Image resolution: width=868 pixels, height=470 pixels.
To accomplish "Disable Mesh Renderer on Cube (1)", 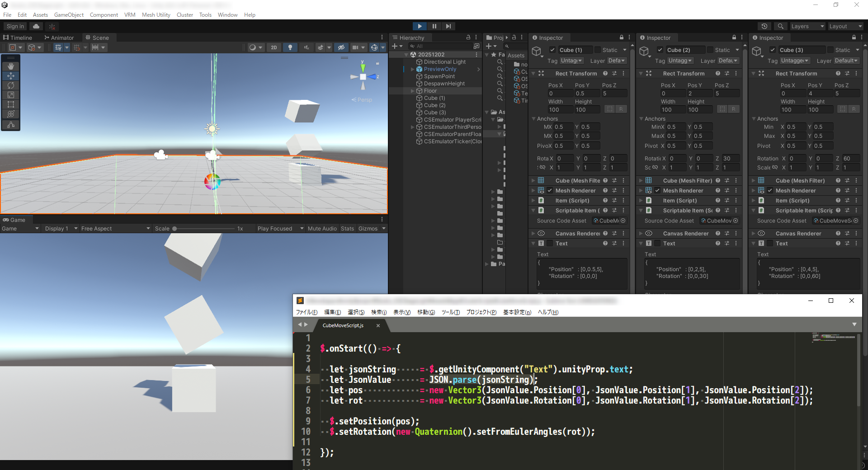I will 550,191.
